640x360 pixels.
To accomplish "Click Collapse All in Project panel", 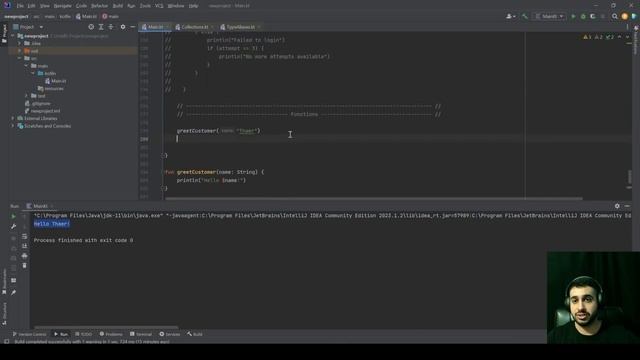I will tap(111, 27).
